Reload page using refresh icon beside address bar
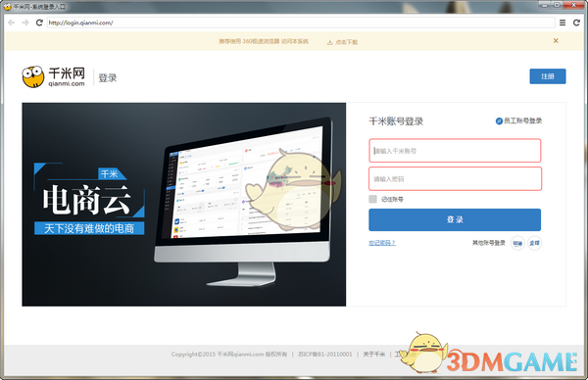 pyautogui.click(x=39, y=23)
